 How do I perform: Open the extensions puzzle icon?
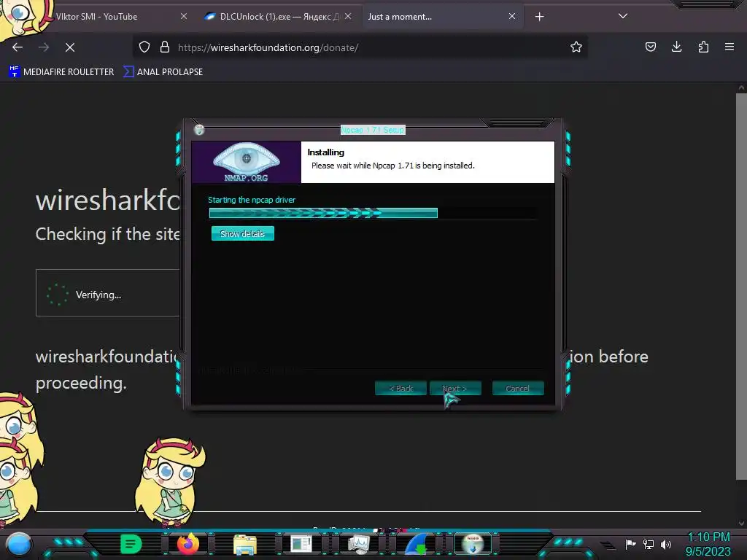(703, 47)
